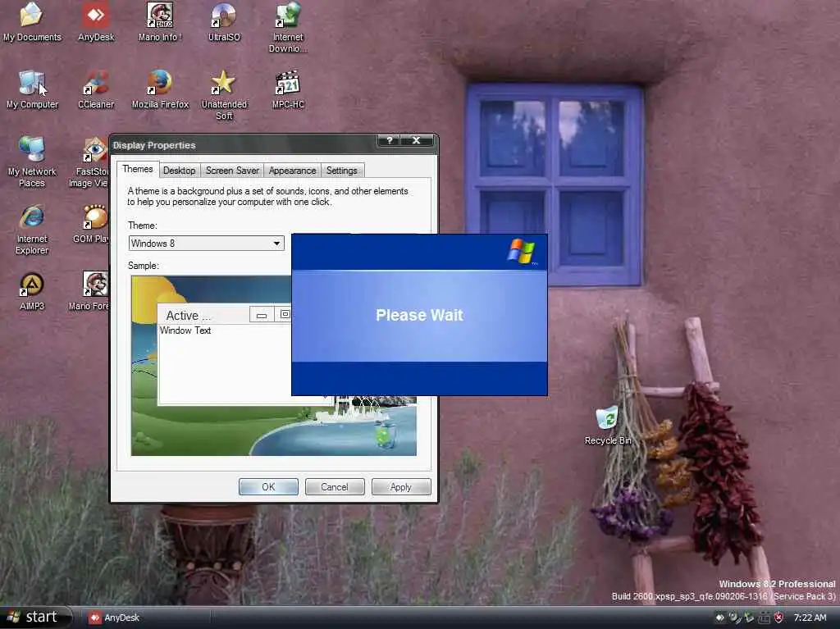
Task: Click the Safely Remove Hardware tray icon
Action: (749, 618)
